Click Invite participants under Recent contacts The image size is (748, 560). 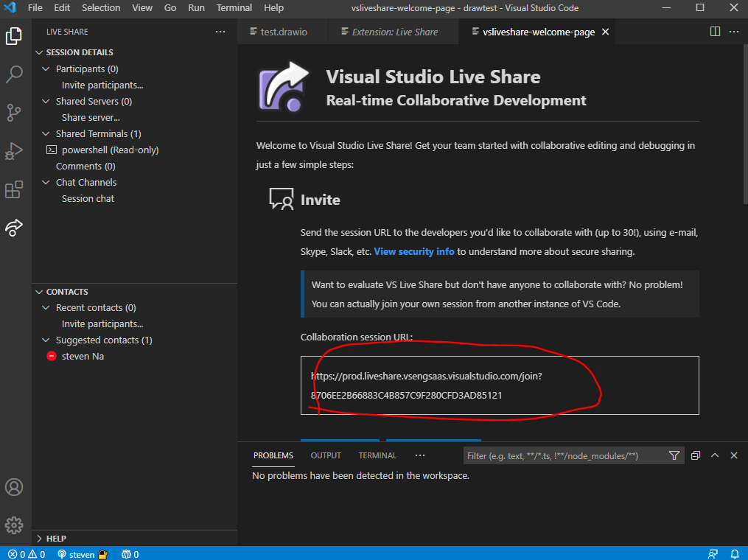[102, 324]
